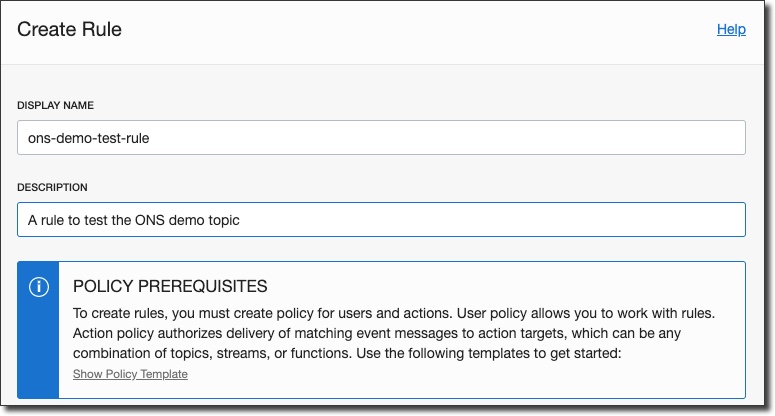Click the empty header area beside 'Create Rule'
The width and height of the screenshot is (775, 416).
click(400, 30)
